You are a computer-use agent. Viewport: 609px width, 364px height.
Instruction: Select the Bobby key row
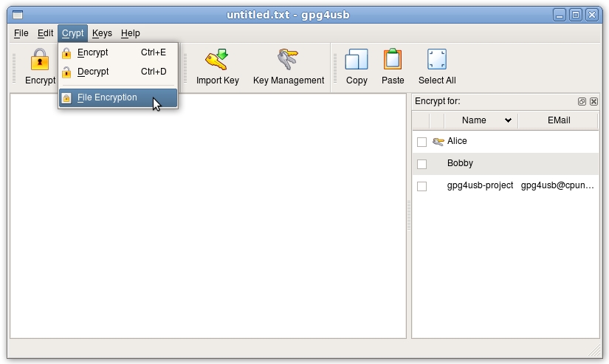click(506, 164)
